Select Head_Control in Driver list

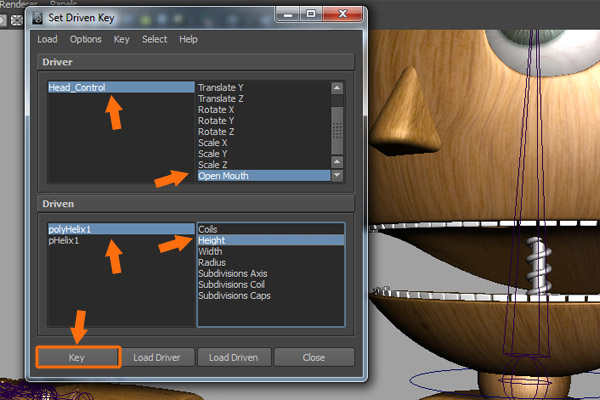coord(121,87)
